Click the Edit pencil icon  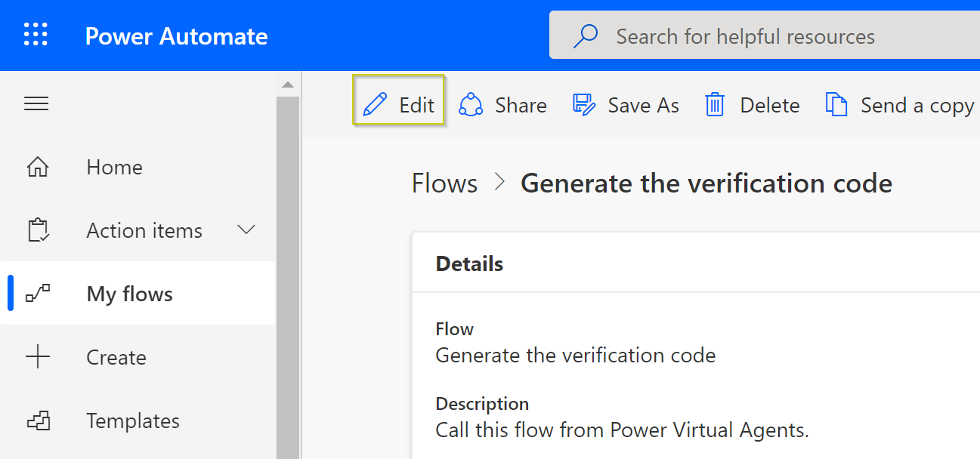(x=375, y=105)
